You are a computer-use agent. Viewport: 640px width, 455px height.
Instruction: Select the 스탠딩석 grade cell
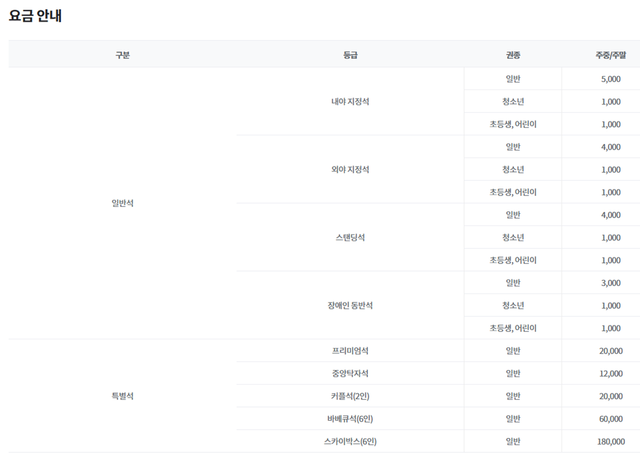(350, 237)
